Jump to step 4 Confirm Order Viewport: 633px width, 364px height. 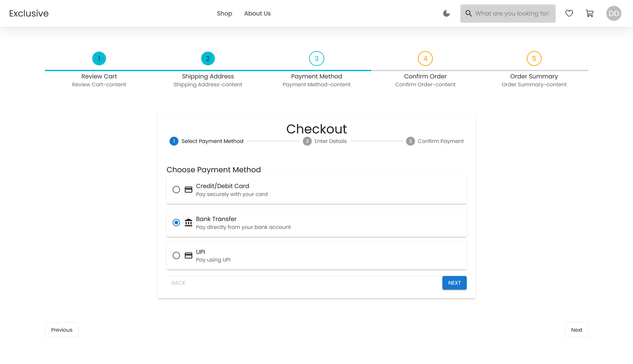tap(425, 59)
